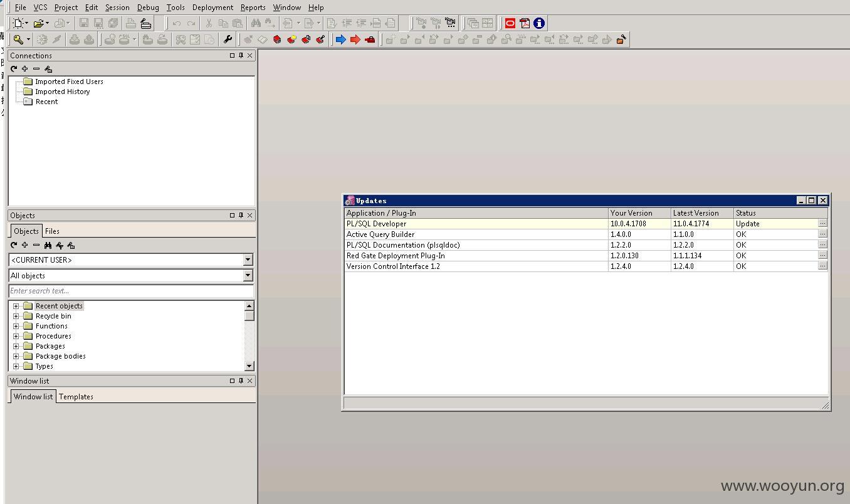This screenshot has width=850, height=504.
Task: Click the camera icon with three dots
Action: [450, 23]
